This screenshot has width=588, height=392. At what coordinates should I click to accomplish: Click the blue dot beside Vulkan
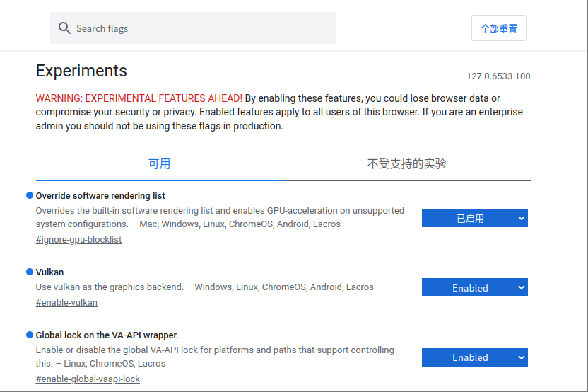pos(30,272)
